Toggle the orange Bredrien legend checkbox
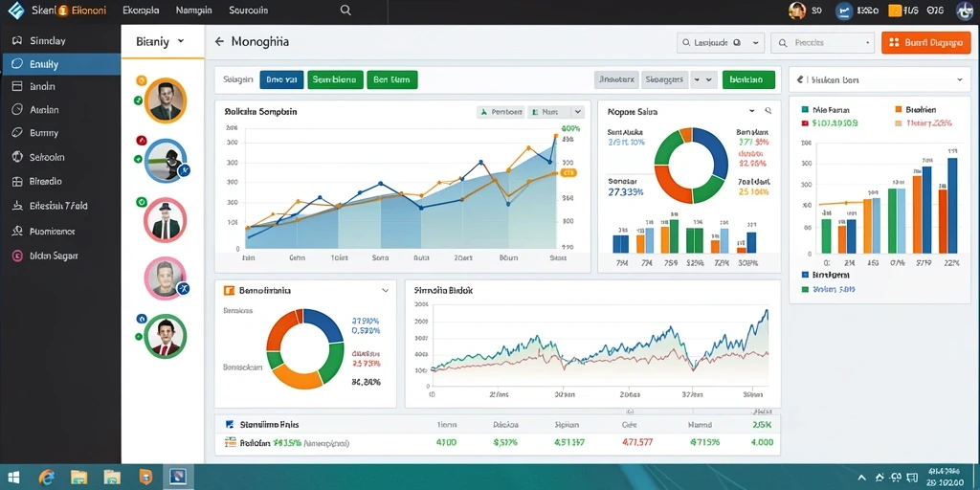 tap(899, 109)
